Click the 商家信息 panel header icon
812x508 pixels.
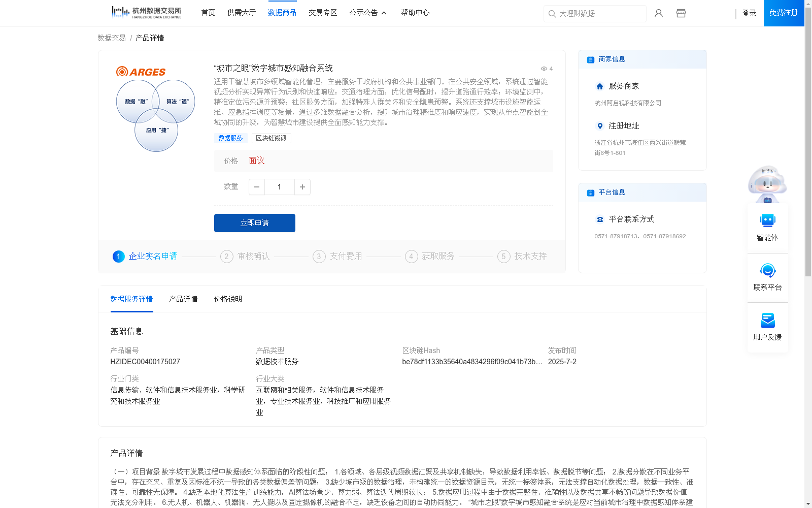pyautogui.click(x=591, y=59)
